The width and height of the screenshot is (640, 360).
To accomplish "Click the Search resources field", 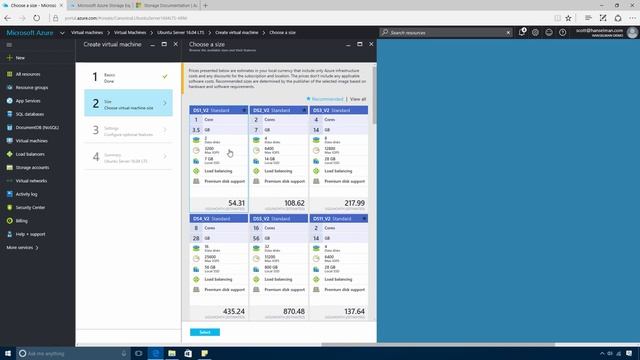I will coord(446,32).
